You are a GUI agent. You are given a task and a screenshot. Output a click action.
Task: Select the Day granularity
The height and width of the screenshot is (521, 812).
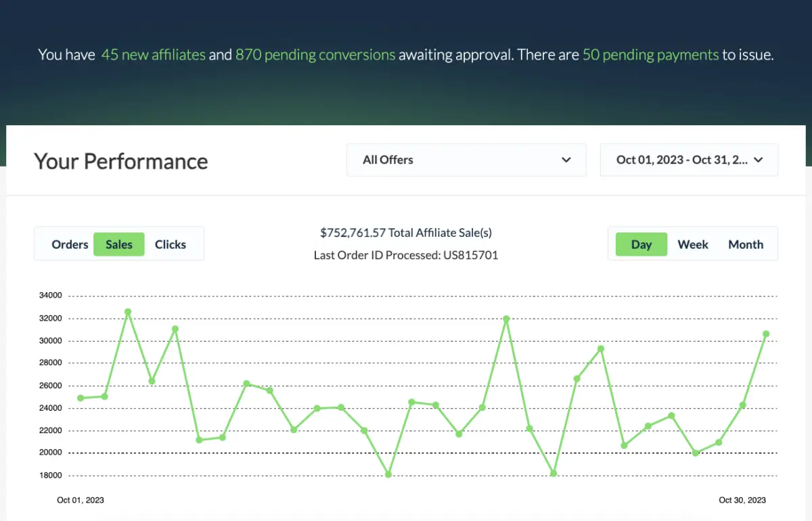641,244
